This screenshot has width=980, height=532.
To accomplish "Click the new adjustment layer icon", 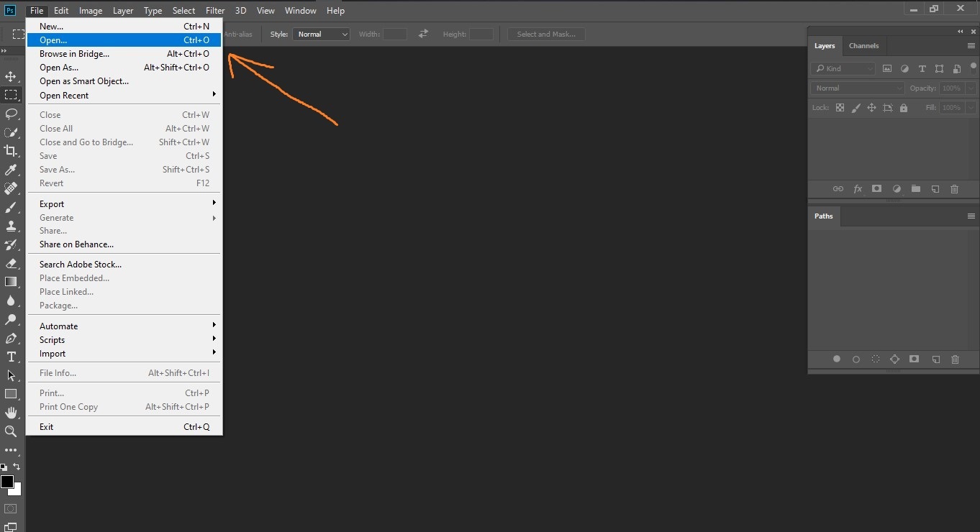I will pyautogui.click(x=897, y=189).
